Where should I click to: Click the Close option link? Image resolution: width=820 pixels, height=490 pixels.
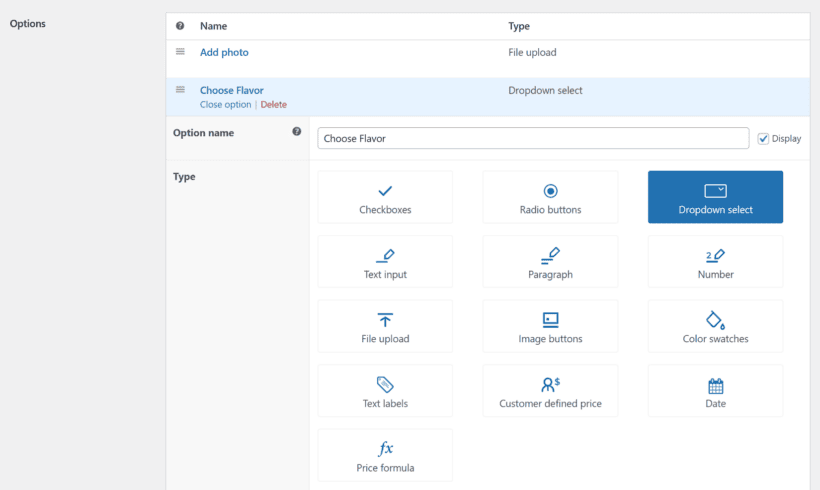(x=225, y=105)
